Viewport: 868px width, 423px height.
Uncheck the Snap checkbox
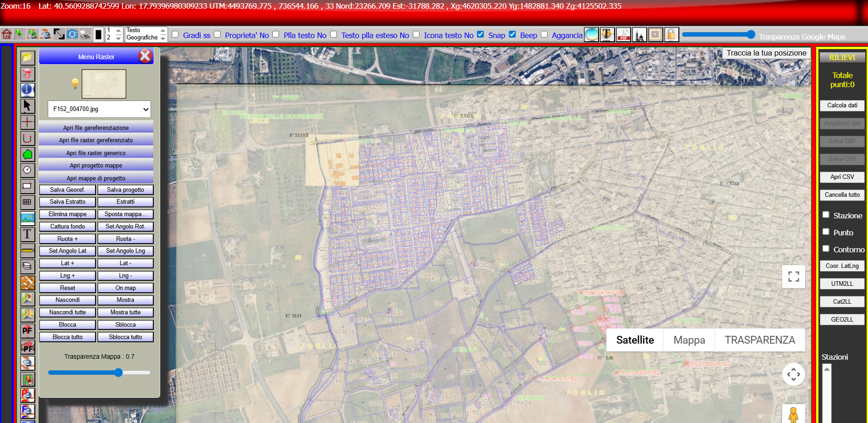480,34
